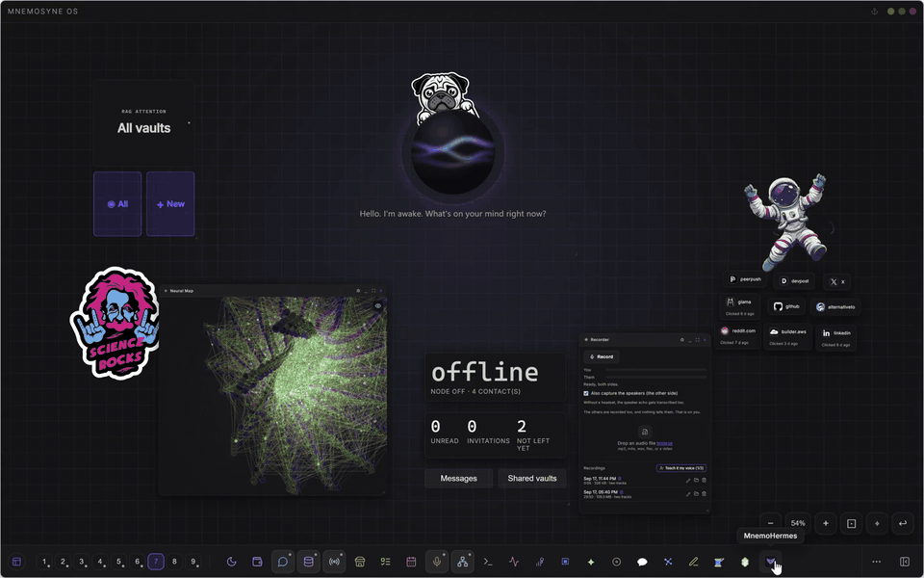Screen dimensions: 924x578
Task: Toggle the sidebar panel icon at dock's right end
Action: coord(905,562)
